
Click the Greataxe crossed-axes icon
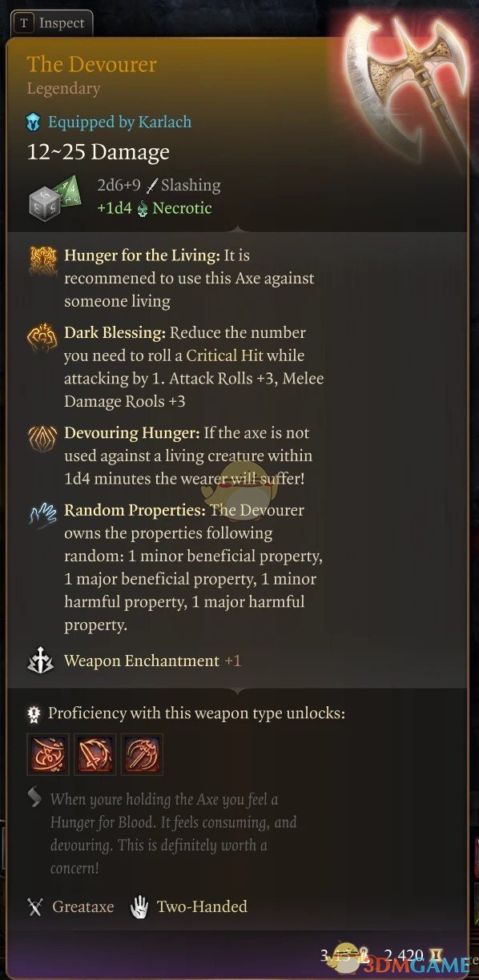pyautogui.click(x=35, y=907)
